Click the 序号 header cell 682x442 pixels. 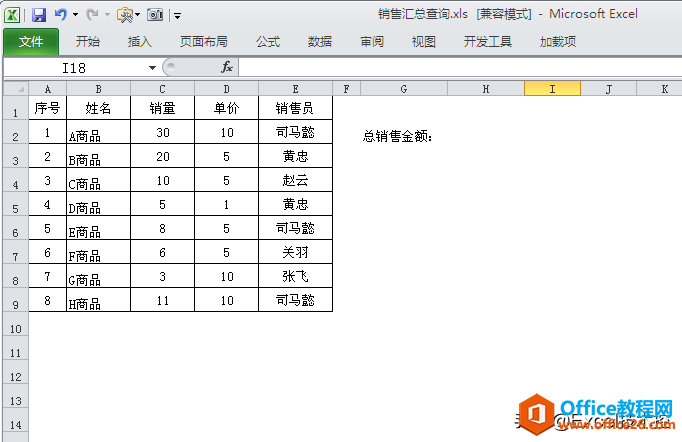47,108
